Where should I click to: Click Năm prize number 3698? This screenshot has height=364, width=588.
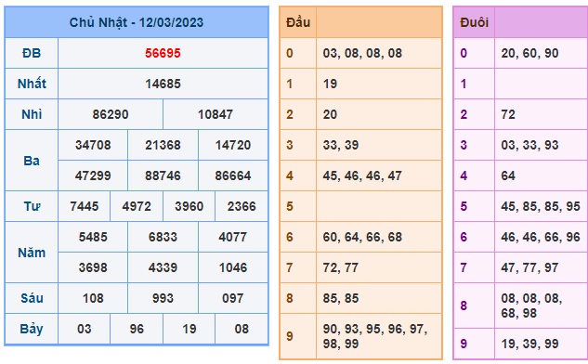pos(93,267)
